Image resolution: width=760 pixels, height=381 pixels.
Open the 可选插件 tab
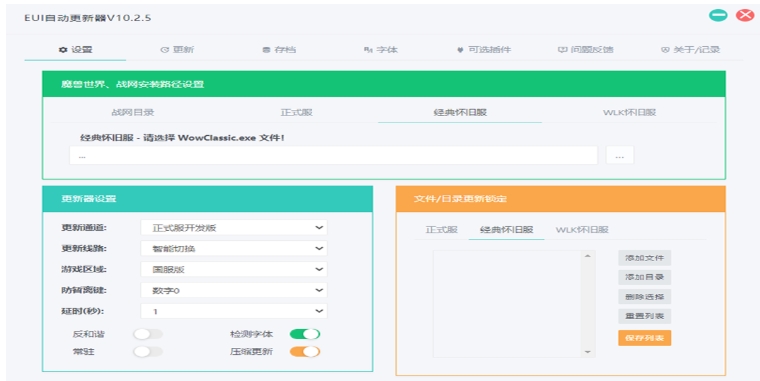point(483,49)
